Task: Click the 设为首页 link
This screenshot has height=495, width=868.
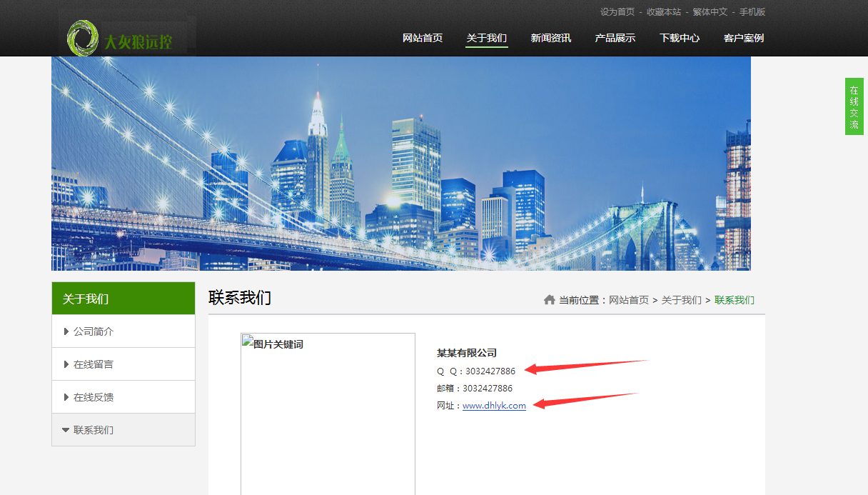Action: tap(612, 11)
